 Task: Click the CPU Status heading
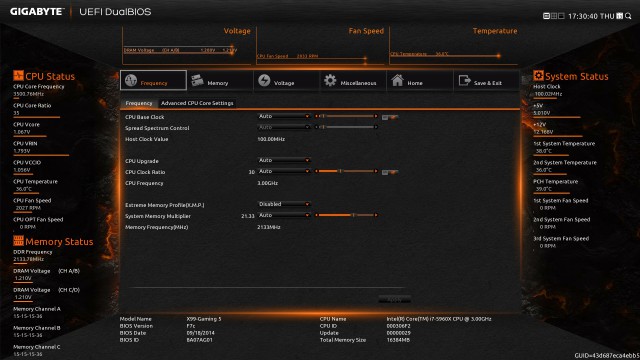point(50,76)
